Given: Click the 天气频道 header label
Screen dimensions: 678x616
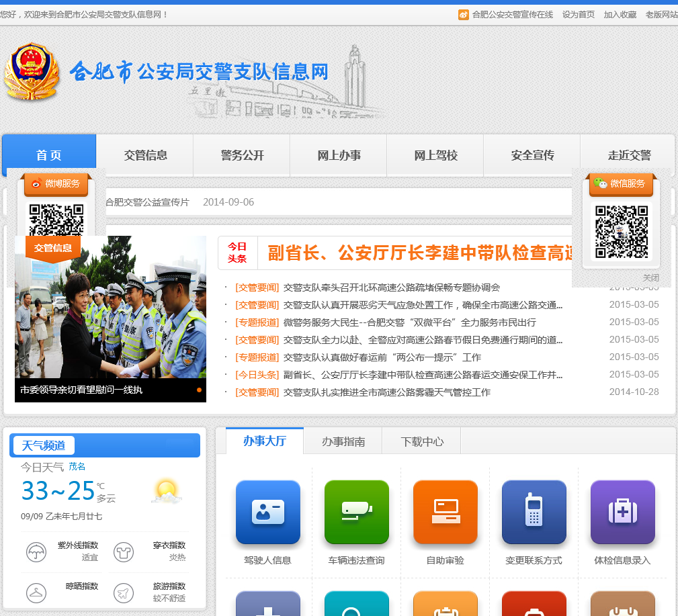Looking at the screenshot, I should pos(44,445).
